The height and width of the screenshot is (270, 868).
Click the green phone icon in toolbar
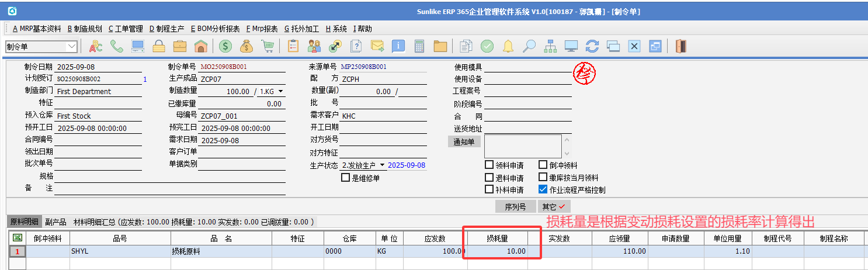pos(116,46)
